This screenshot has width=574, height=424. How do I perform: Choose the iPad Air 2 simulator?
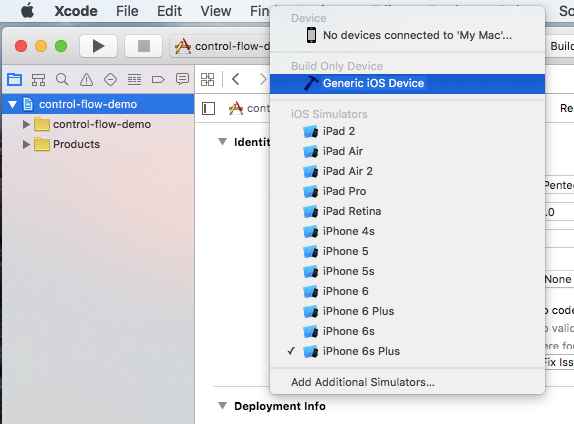click(x=407, y=171)
